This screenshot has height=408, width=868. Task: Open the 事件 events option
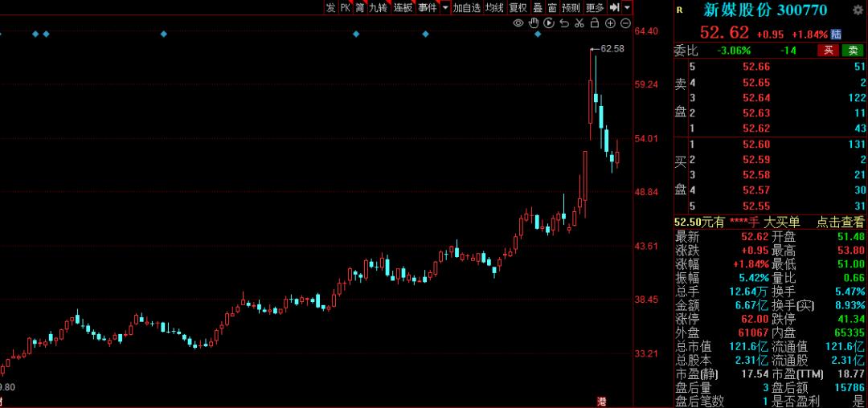coord(428,7)
